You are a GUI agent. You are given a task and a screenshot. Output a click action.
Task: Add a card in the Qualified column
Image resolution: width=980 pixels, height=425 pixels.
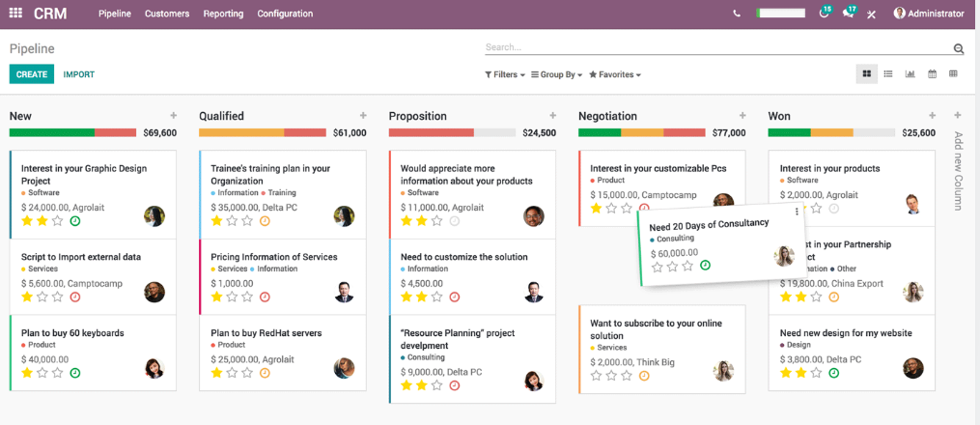pos(363,116)
